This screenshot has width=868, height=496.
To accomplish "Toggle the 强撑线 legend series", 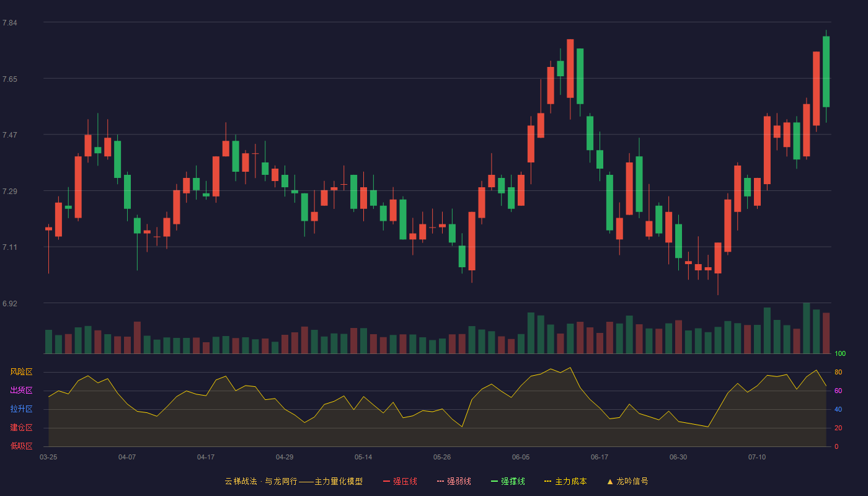I will 508,481.
